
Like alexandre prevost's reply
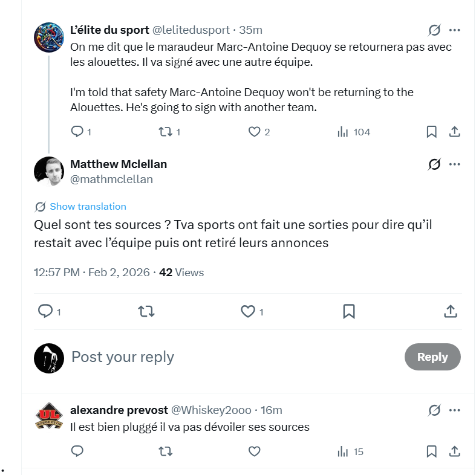(x=255, y=451)
